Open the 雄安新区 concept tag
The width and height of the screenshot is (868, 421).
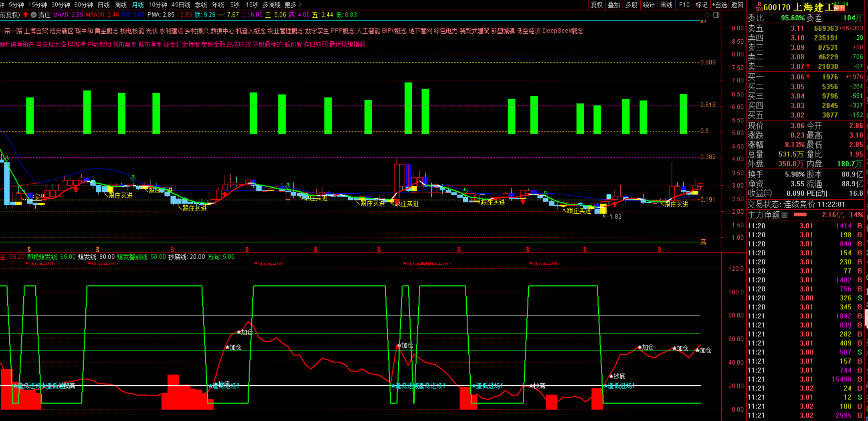(62, 31)
